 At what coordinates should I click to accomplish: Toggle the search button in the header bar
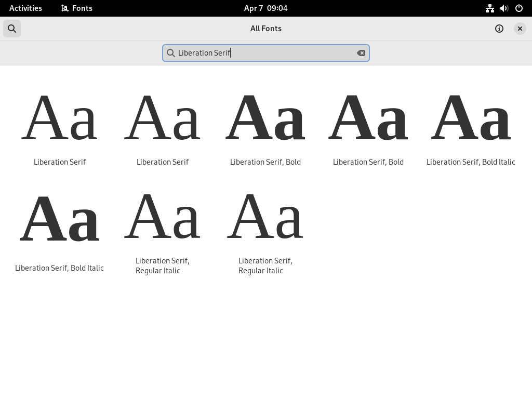pos(12,29)
